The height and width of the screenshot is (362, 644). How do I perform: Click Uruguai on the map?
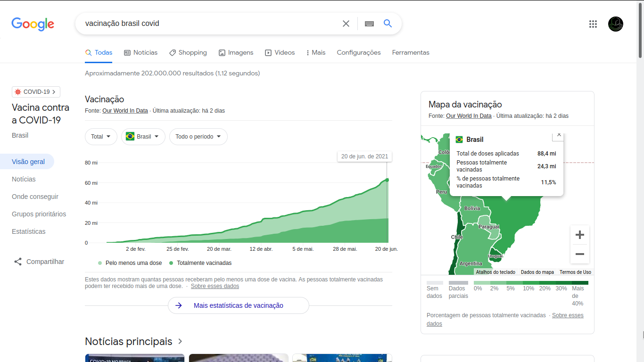click(x=495, y=256)
